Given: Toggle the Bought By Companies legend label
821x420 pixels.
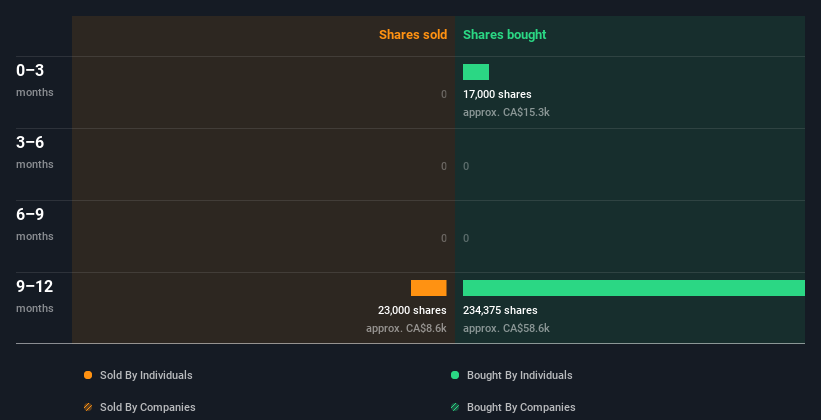Looking at the screenshot, I should pos(521,407).
